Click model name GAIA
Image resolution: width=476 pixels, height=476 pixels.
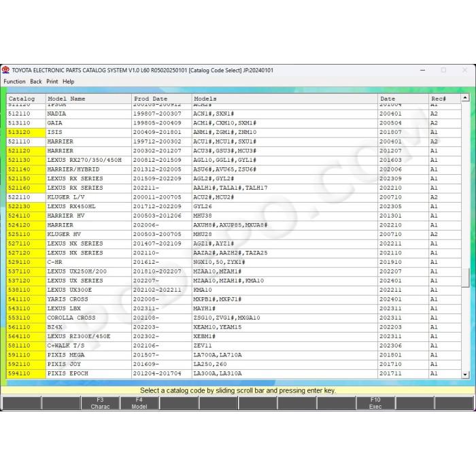(x=54, y=123)
